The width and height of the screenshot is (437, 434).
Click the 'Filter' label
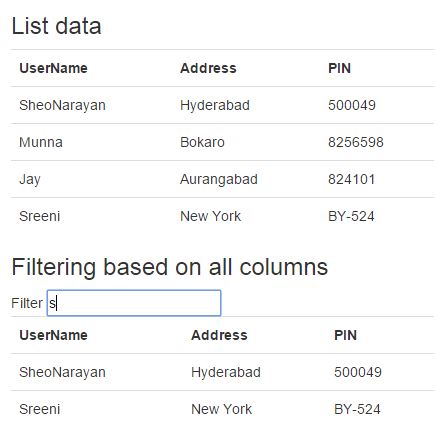point(27,303)
